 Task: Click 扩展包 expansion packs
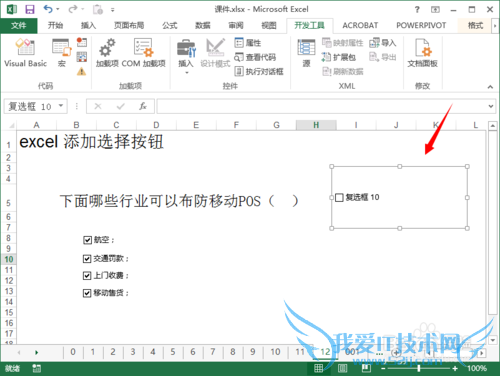[339, 57]
